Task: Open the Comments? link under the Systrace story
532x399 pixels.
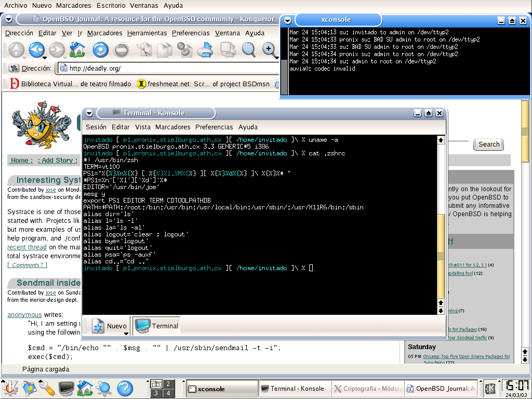Action: (27, 265)
